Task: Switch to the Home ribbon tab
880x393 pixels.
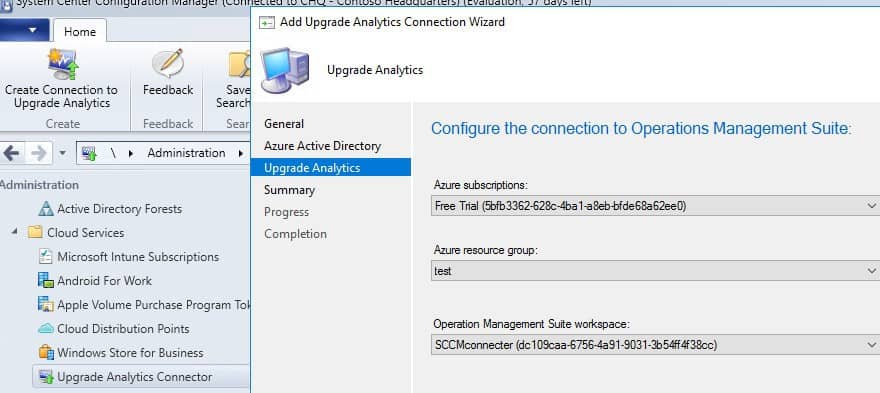Action: click(80, 31)
